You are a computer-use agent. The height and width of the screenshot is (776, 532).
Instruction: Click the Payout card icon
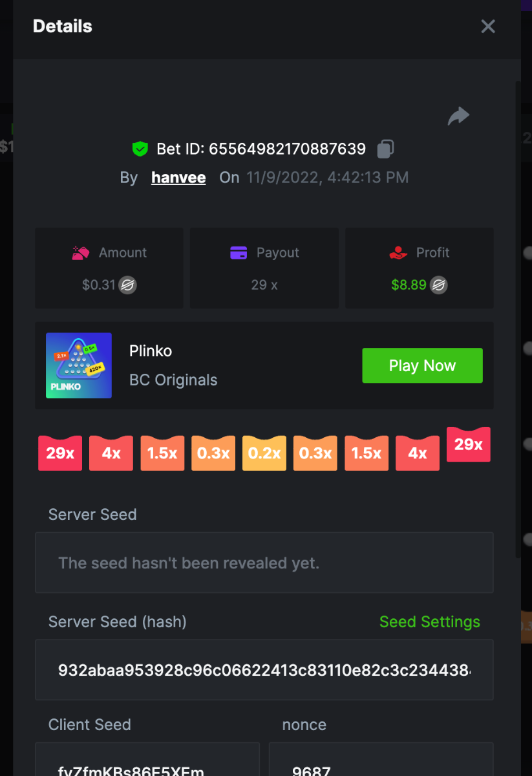coord(239,253)
